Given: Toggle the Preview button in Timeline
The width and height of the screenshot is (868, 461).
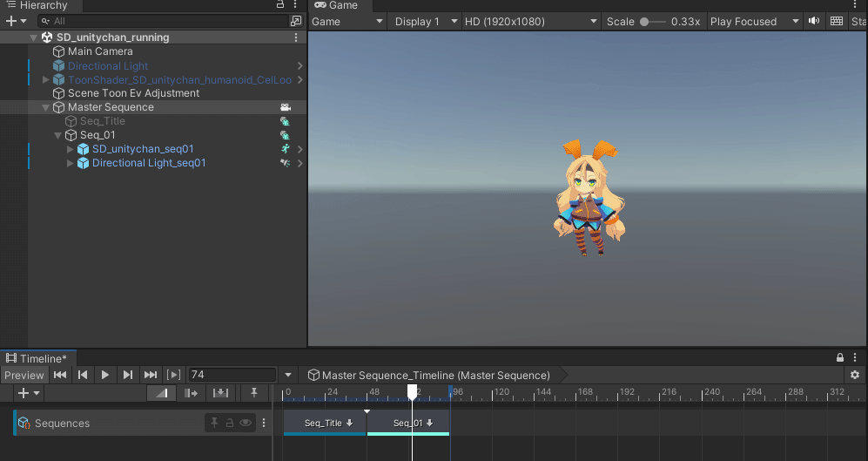Looking at the screenshot, I should tap(24, 375).
